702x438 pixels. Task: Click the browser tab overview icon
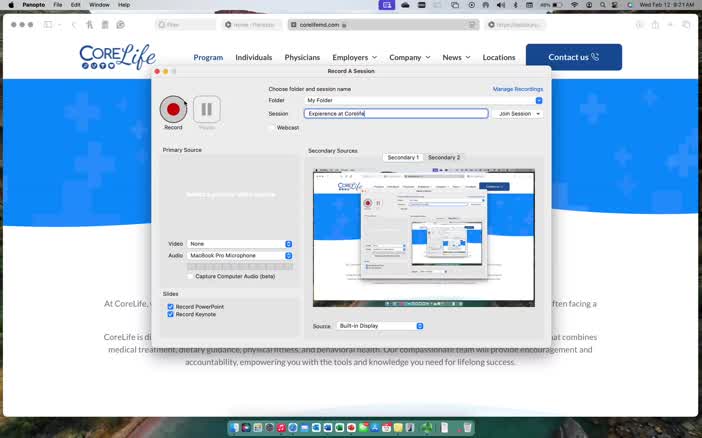click(686, 25)
